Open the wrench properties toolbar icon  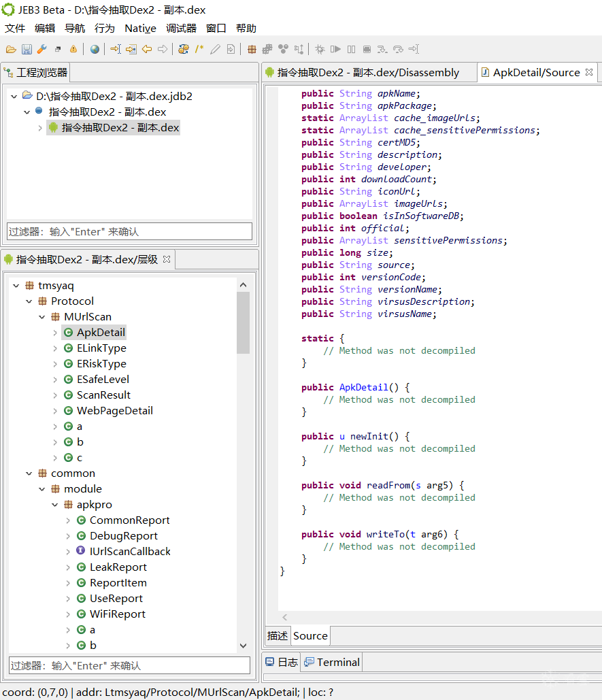point(42,49)
